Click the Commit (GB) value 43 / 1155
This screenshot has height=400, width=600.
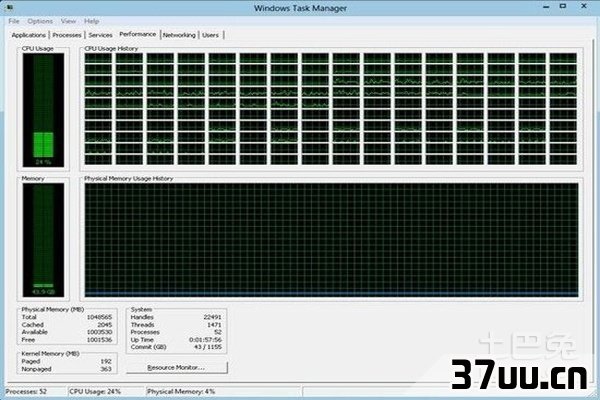click(x=208, y=347)
